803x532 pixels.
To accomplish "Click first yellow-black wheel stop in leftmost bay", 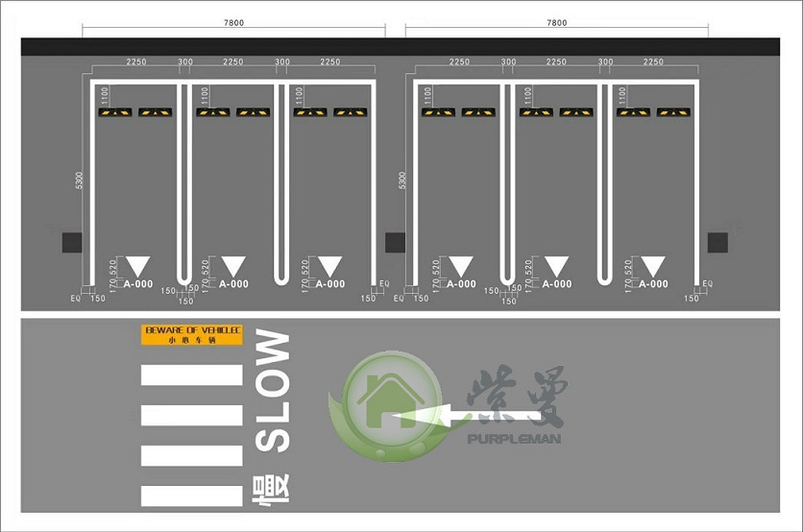I will click(112, 112).
